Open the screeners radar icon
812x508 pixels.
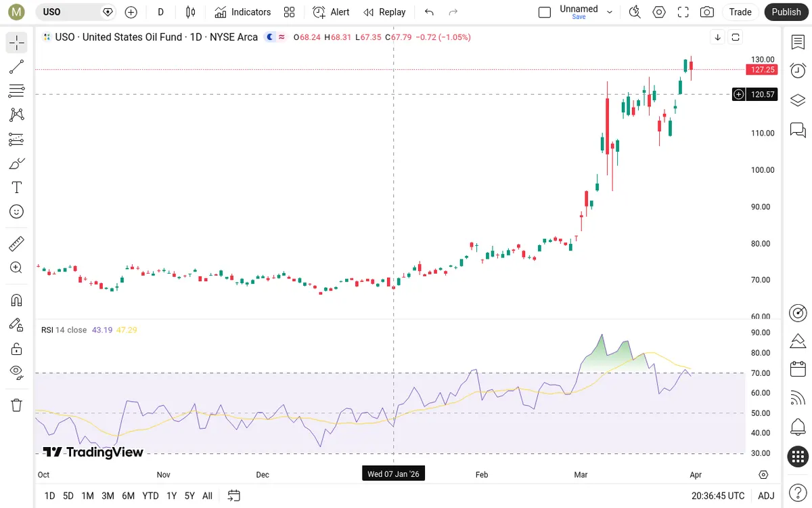(x=798, y=312)
